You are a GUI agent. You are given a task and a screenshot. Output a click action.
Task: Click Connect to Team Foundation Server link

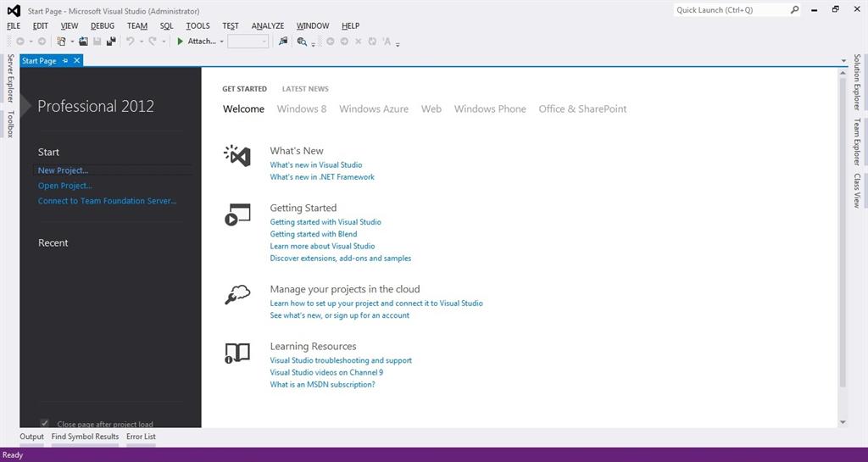[108, 201]
